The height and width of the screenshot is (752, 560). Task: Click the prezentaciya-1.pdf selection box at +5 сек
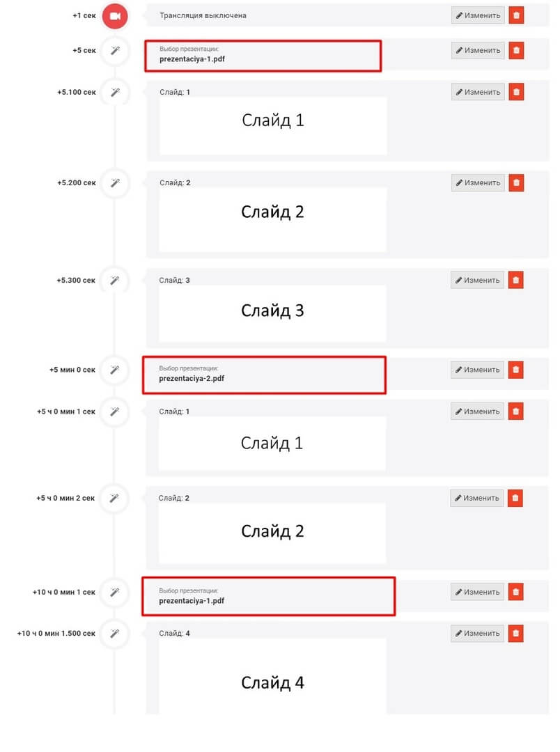coord(263,56)
